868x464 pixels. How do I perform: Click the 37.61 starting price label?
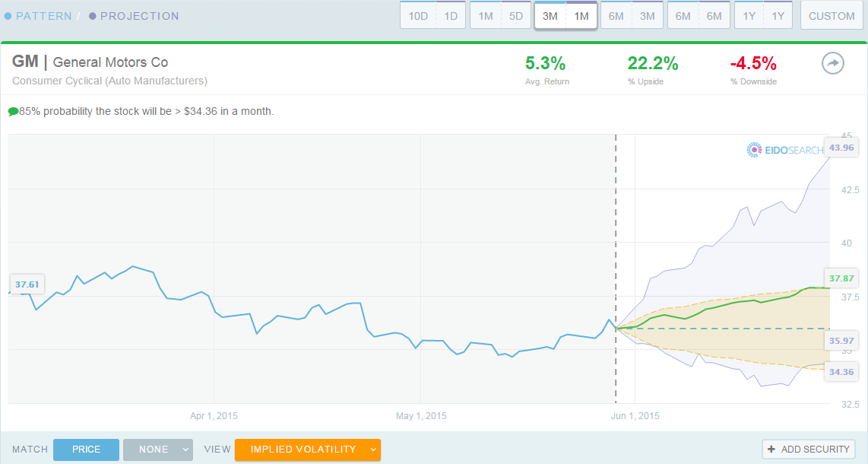(x=27, y=284)
